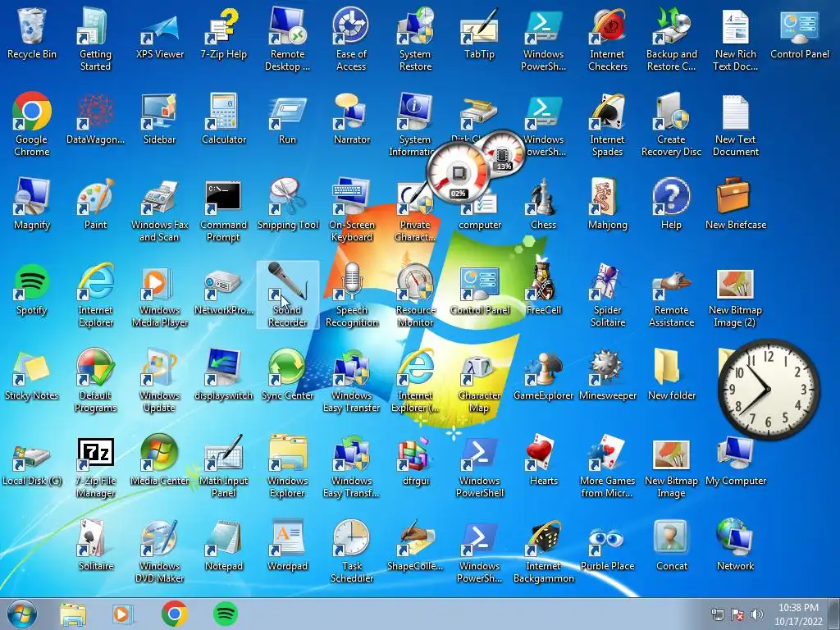The image size is (840, 630).
Task: Open the Minesweeper game shortcut
Action: coord(608,367)
